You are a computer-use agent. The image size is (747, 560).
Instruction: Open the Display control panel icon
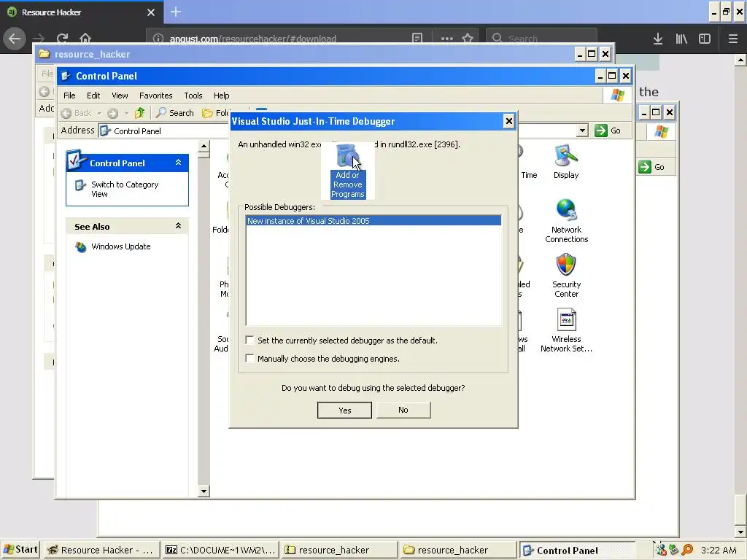(x=566, y=162)
